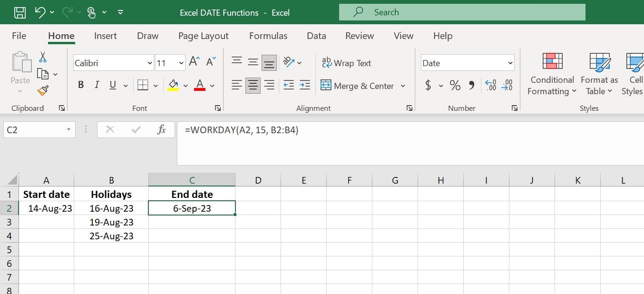Open Conditional Formatting options
This screenshot has width=644, height=294.
[x=551, y=74]
